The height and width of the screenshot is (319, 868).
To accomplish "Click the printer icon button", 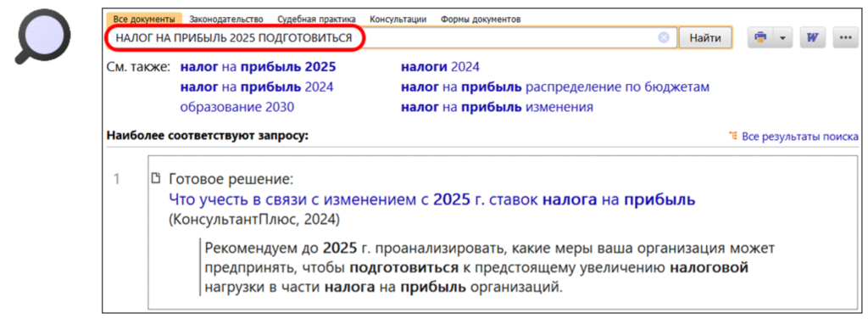I will click(x=761, y=37).
